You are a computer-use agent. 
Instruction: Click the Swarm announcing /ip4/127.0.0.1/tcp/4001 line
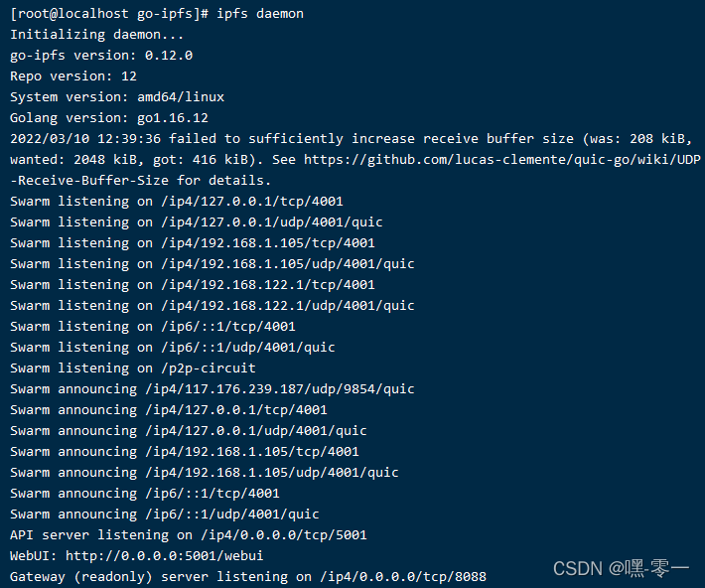169,409
